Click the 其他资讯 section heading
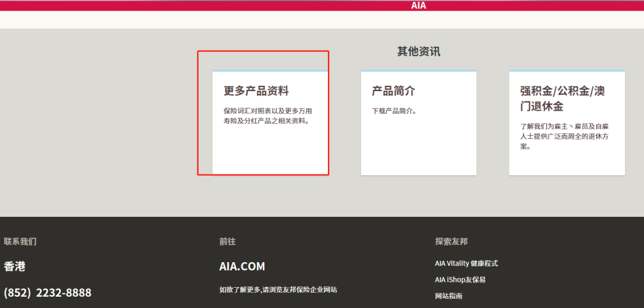 click(x=419, y=51)
